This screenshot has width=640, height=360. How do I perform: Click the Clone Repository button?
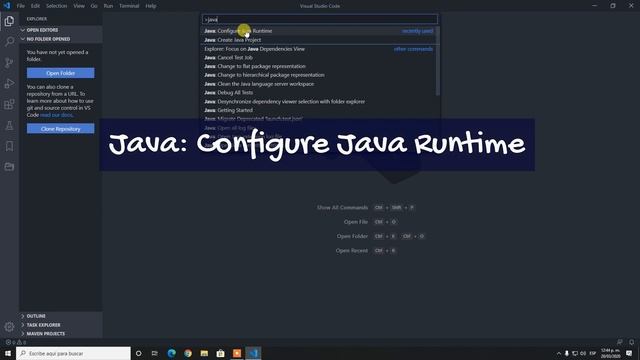pyautogui.click(x=60, y=129)
